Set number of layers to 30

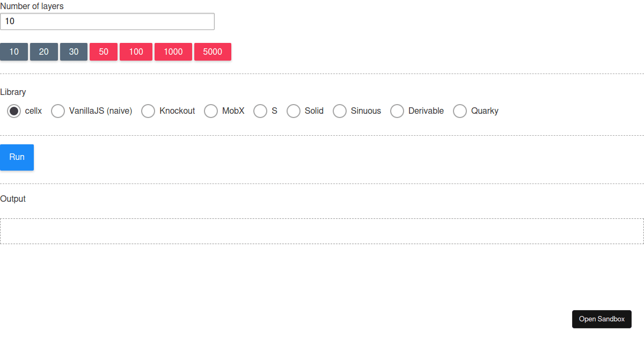tap(74, 52)
